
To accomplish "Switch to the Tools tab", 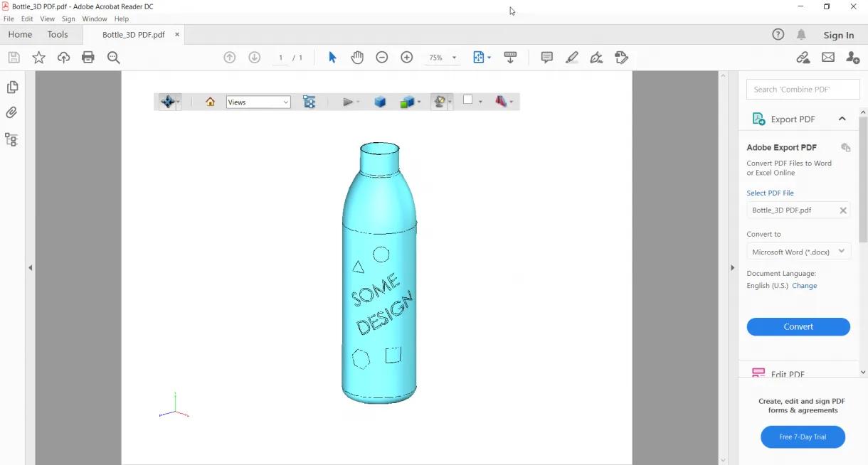I will (x=57, y=34).
